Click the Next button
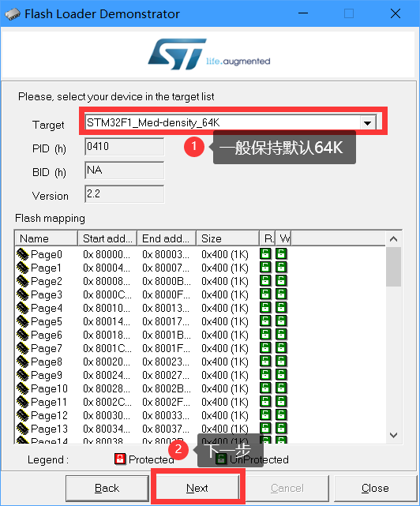Image resolution: width=420 pixels, height=506 pixels. pyautogui.click(x=197, y=488)
